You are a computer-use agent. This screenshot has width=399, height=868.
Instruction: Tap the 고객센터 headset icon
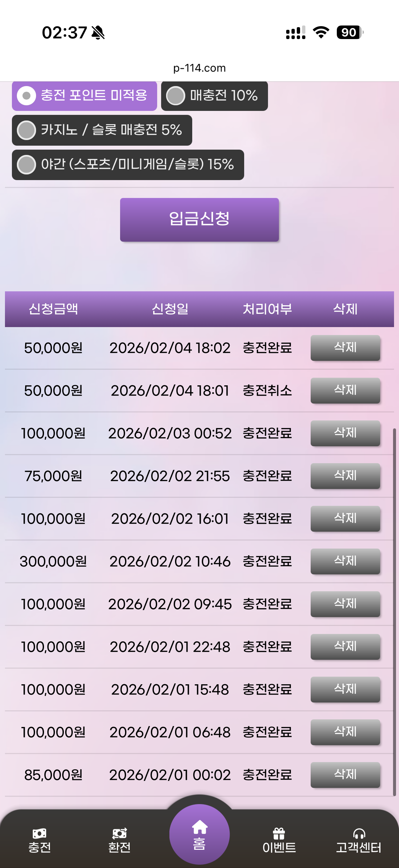[x=359, y=833]
